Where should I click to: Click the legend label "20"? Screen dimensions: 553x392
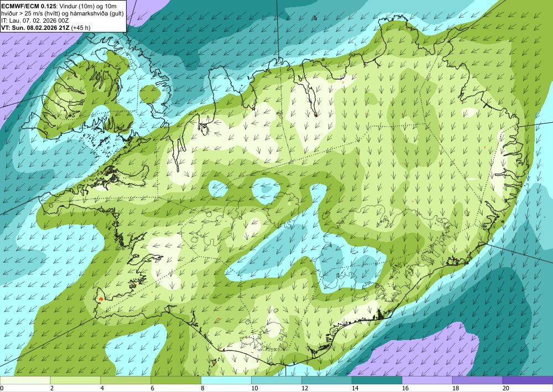506,388
